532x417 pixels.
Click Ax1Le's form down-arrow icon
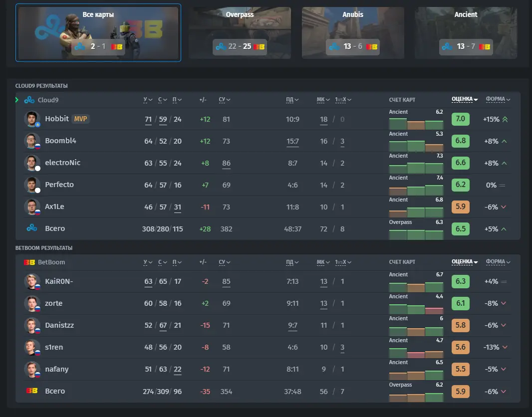[x=504, y=207]
